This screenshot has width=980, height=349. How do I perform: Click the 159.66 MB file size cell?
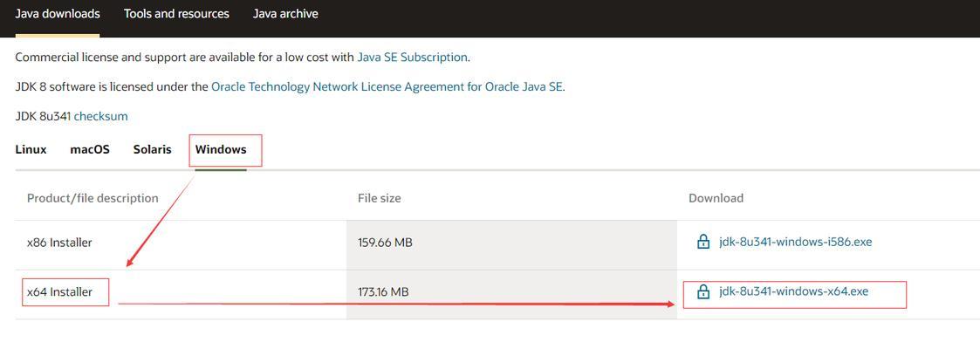click(x=385, y=243)
